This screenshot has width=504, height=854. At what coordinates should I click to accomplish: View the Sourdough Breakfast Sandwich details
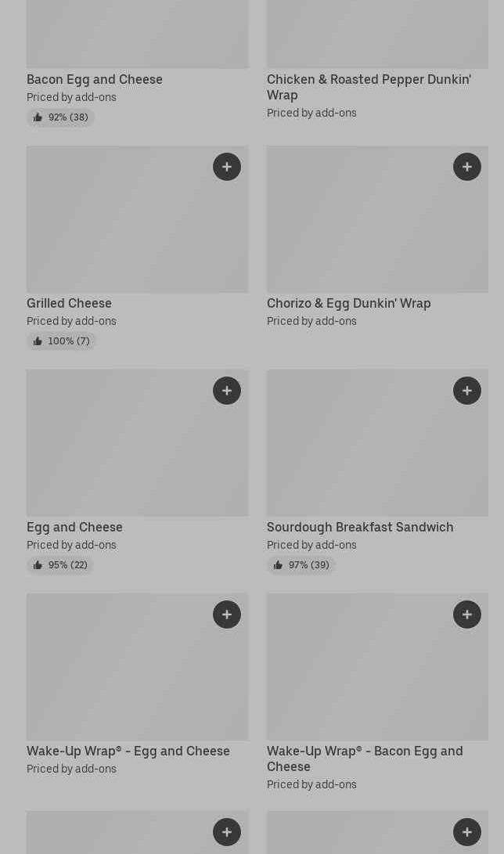360,527
